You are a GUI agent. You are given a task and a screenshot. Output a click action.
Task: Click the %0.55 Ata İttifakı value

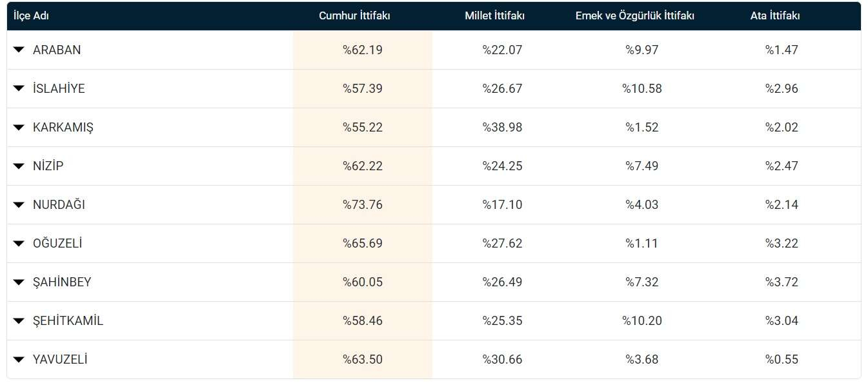pos(782,359)
